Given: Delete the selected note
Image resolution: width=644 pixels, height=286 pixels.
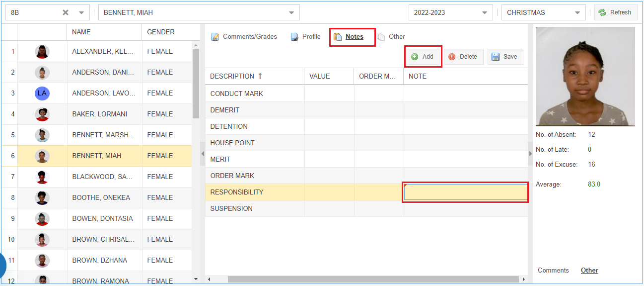Looking at the screenshot, I should [463, 57].
